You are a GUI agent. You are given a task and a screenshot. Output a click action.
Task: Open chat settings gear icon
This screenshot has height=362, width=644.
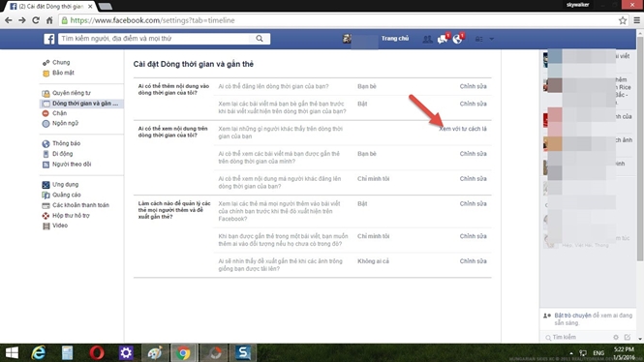[616, 337]
